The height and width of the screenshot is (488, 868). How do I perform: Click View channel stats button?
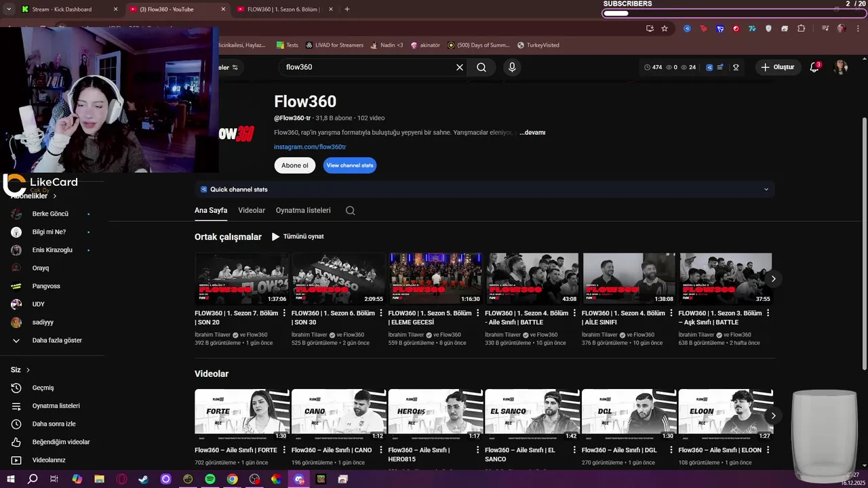(349, 165)
